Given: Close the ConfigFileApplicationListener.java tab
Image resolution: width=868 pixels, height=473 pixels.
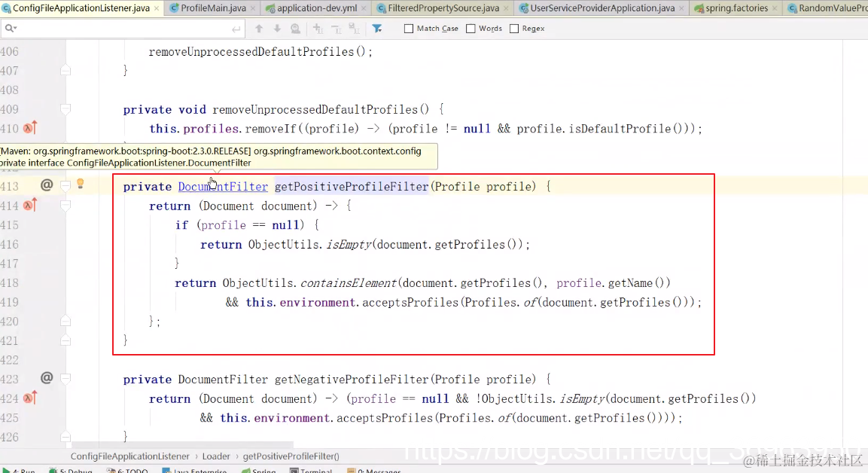Looking at the screenshot, I should [x=157, y=8].
